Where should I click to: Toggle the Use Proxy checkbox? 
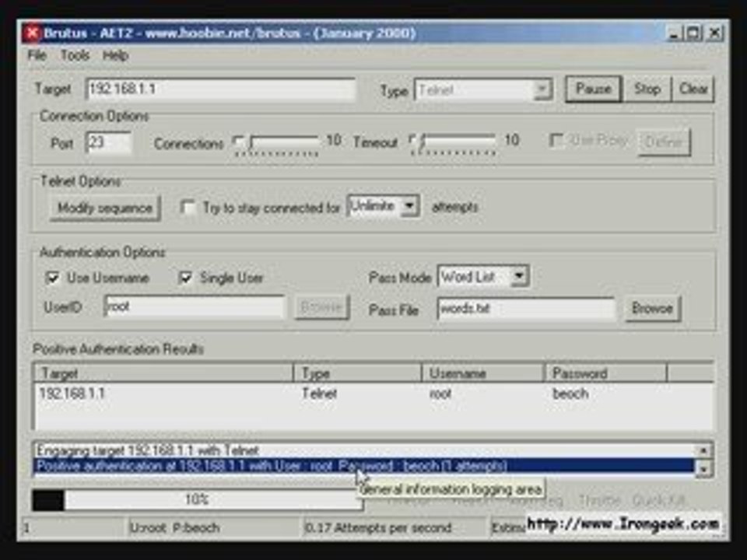point(556,141)
